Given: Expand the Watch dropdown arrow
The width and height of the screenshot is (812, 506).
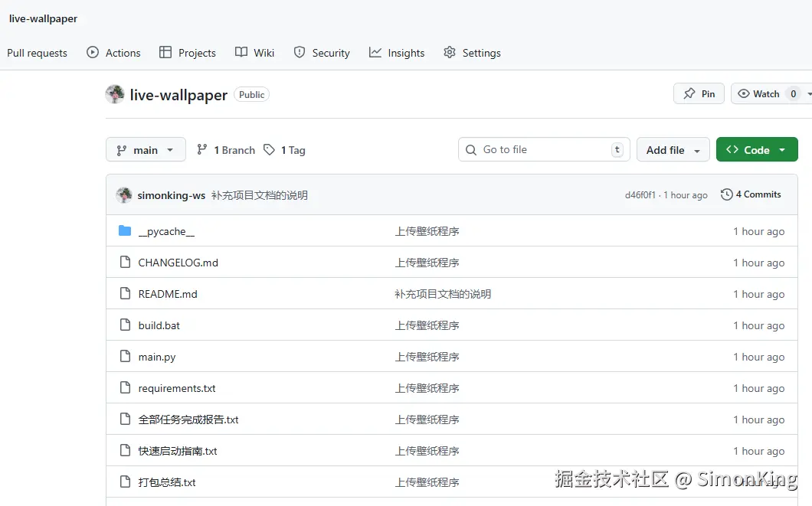Looking at the screenshot, I should 809,94.
